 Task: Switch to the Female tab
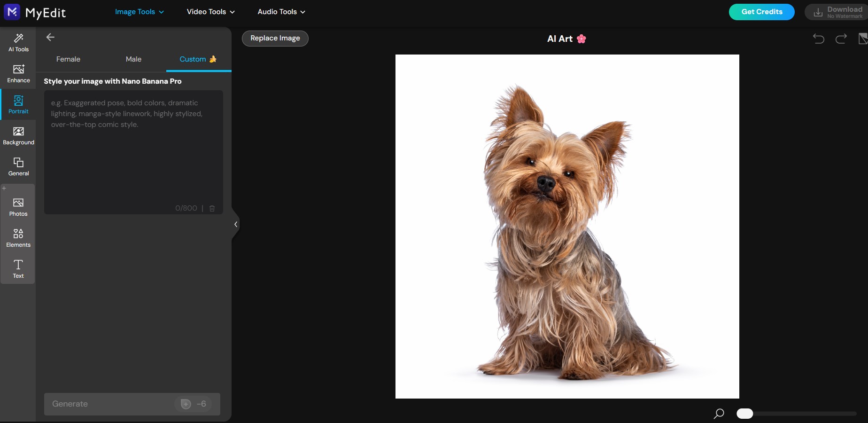pos(68,59)
